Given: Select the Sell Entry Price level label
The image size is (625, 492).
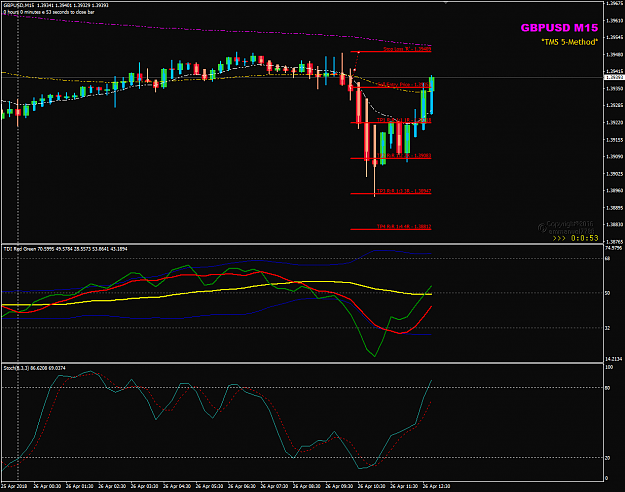Looking at the screenshot, I should tap(404, 85).
